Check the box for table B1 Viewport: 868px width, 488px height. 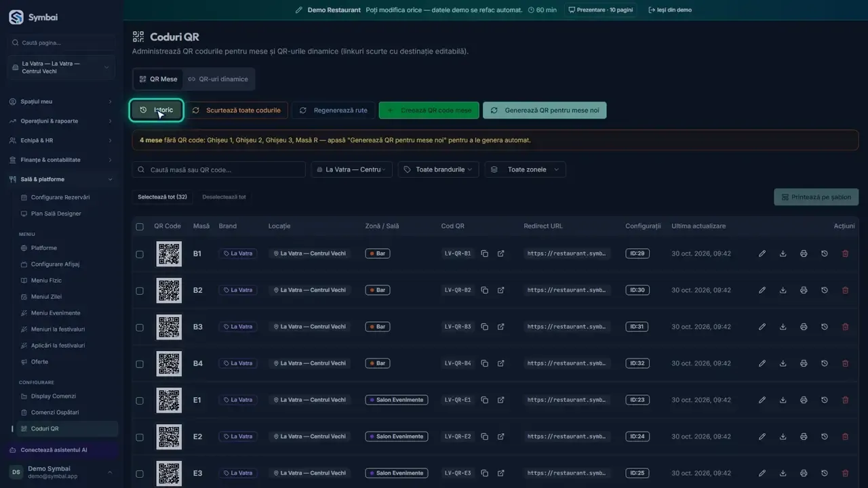pyautogui.click(x=140, y=254)
